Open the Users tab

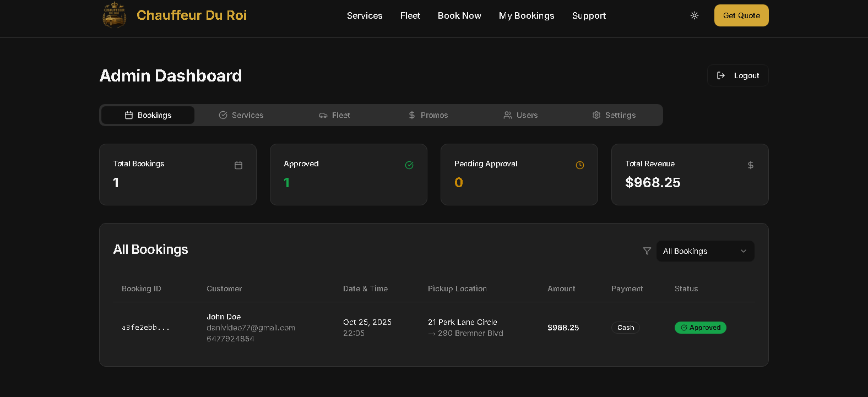pyautogui.click(x=520, y=115)
